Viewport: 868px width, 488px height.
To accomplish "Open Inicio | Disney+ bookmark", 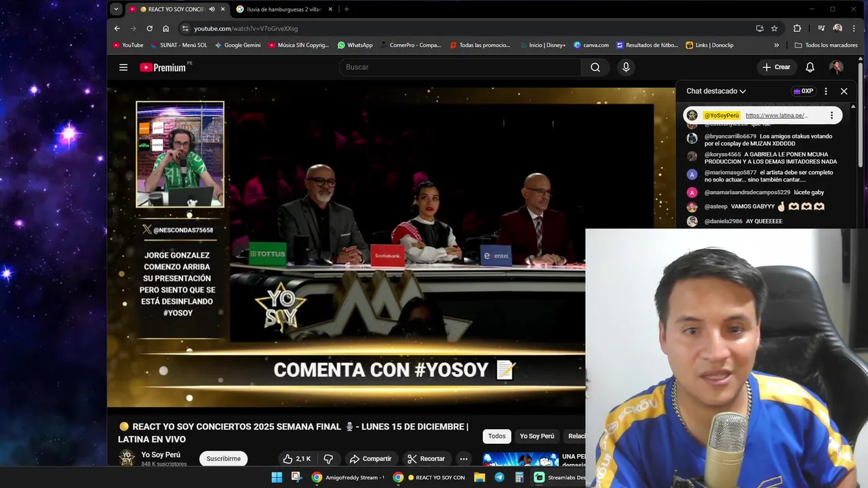I will pyautogui.click(x=542, y=45).
